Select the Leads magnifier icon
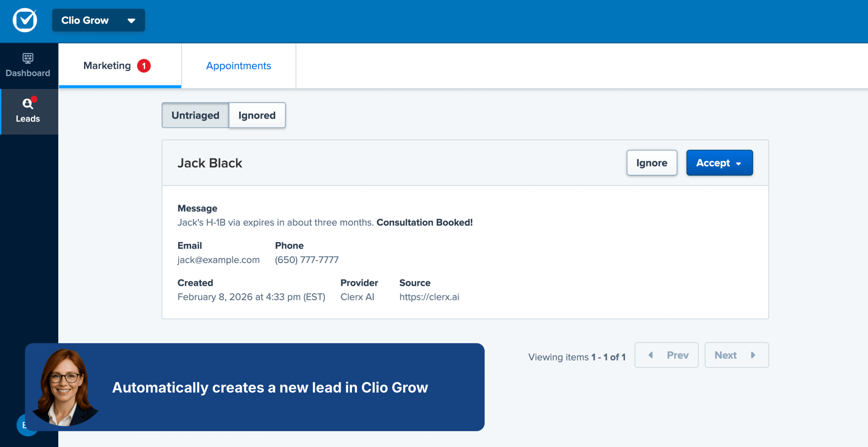The image size is (868, 447). [28, 104]
